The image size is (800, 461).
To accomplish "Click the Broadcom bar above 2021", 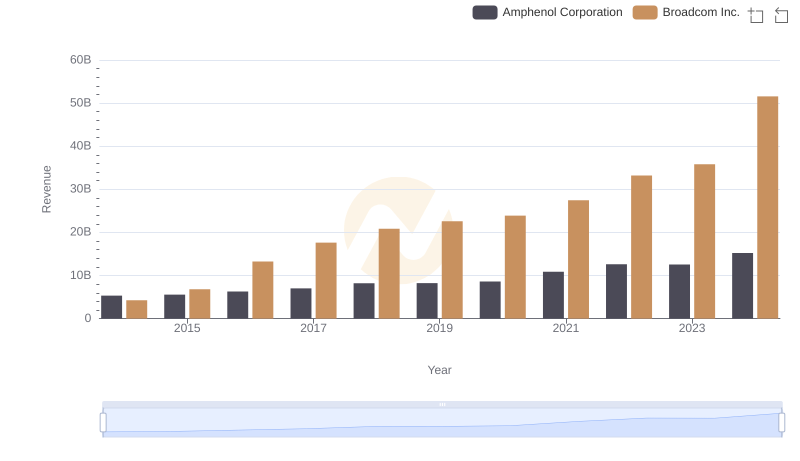I will pos(578,259).
